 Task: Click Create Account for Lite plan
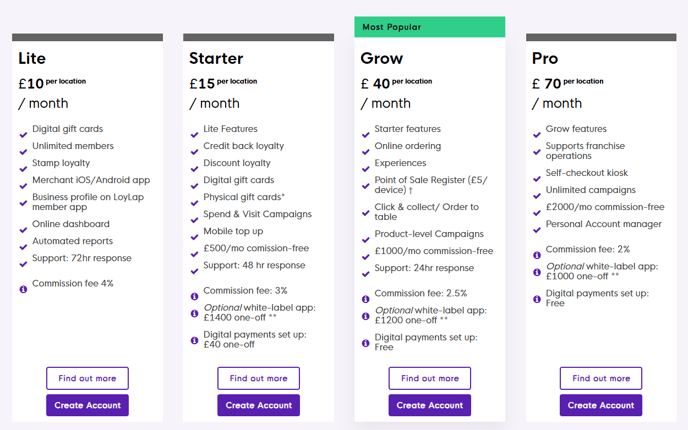[87, 405]
